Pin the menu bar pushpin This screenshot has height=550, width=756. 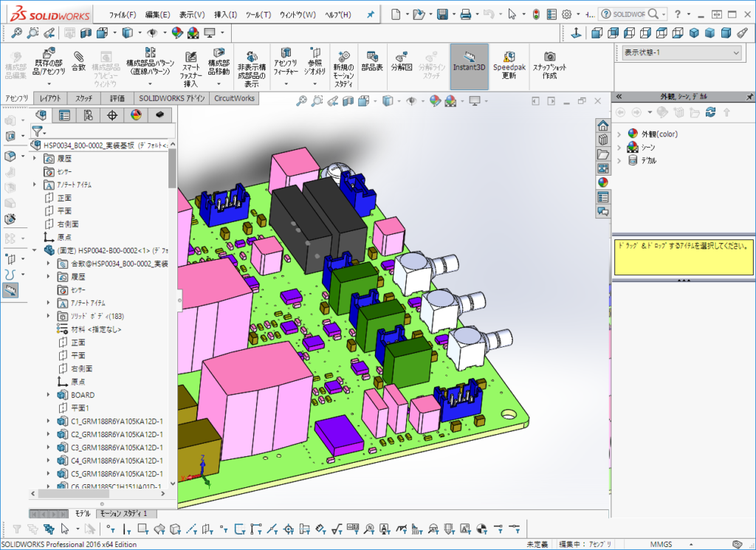(371, 15)
